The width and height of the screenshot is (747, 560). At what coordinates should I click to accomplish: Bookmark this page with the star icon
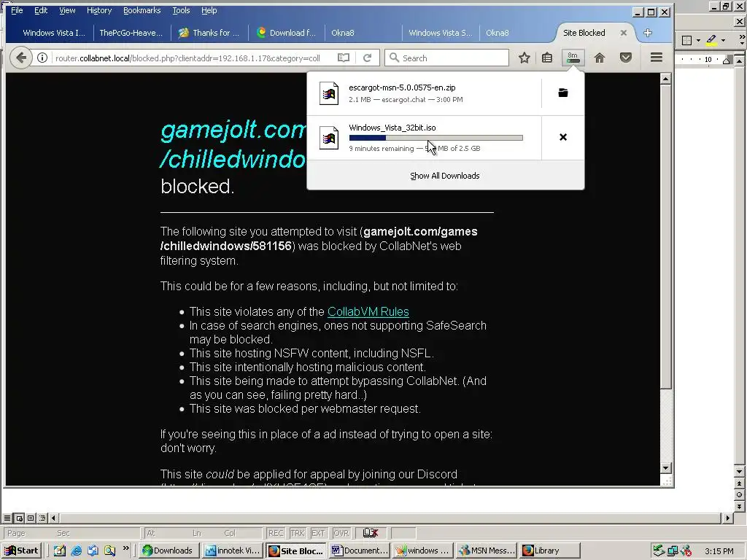coord(524,58)
